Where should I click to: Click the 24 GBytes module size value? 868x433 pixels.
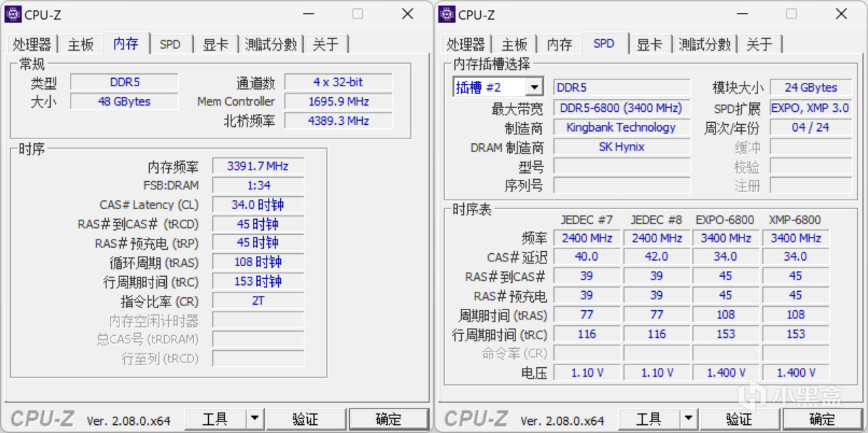pos(810,88)
